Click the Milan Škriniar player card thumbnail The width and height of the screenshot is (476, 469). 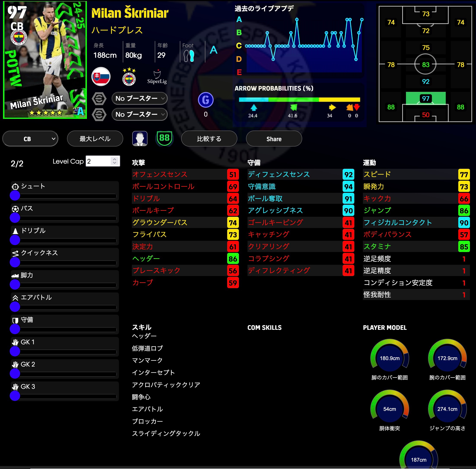(x=45, y=60)
